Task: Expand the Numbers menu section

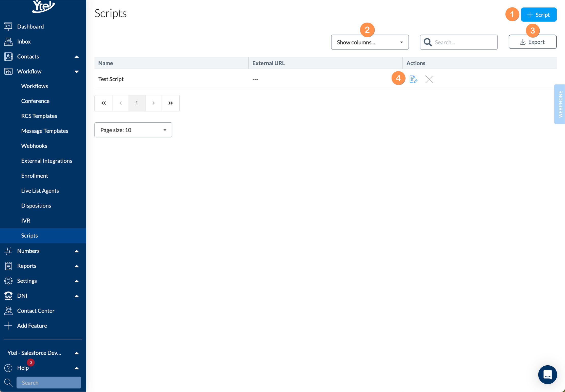Action: coord(76,251)
